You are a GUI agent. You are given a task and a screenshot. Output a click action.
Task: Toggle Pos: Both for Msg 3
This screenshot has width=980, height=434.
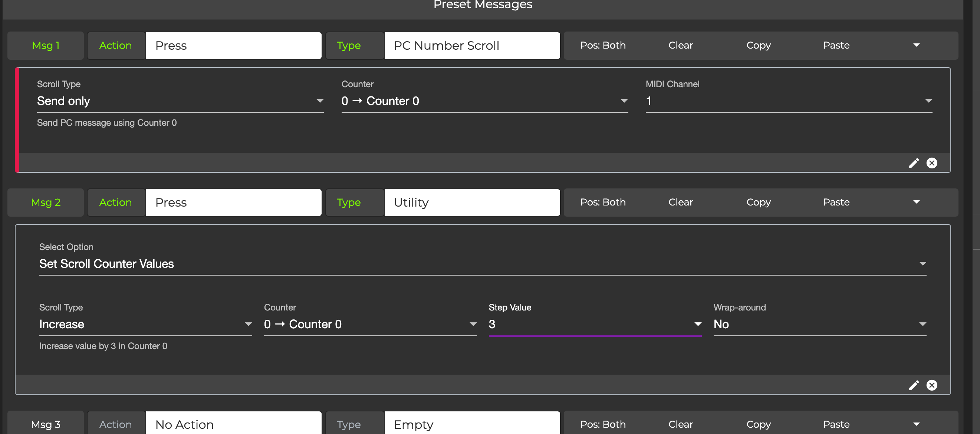(x=603, y=424)
